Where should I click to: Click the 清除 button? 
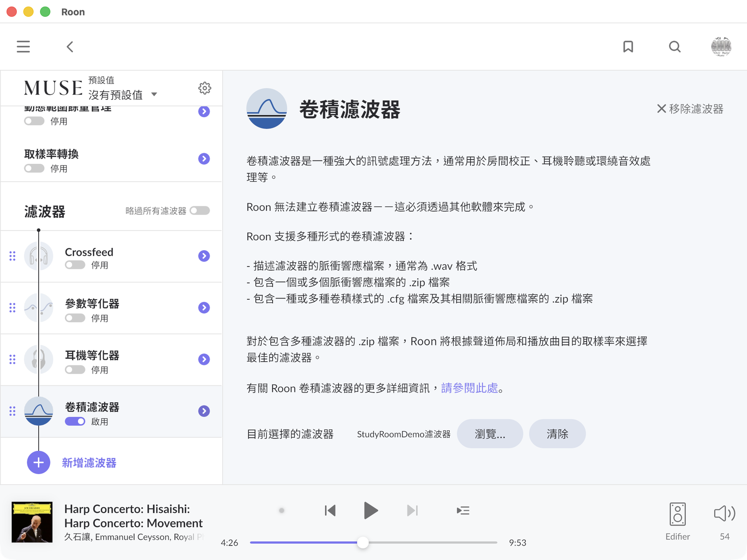pos(557,434)
